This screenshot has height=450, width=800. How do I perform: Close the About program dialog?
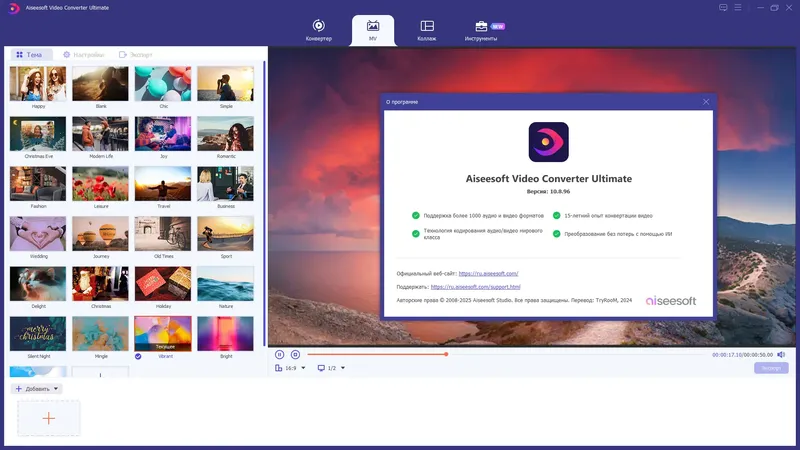pos(706,102)
